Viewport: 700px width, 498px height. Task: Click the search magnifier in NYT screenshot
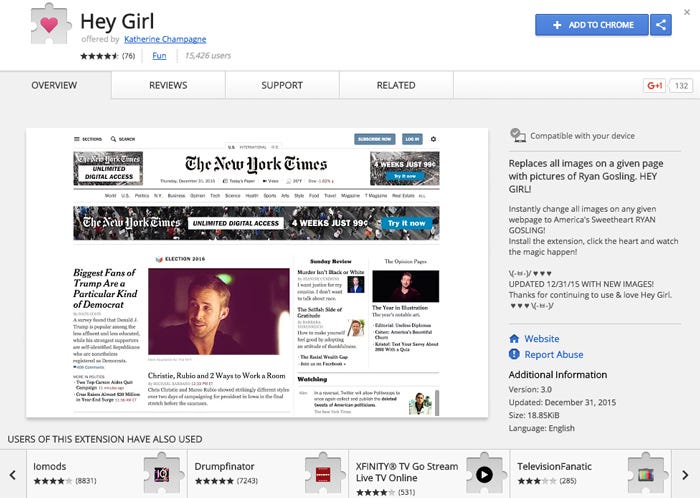pos(113,139)
